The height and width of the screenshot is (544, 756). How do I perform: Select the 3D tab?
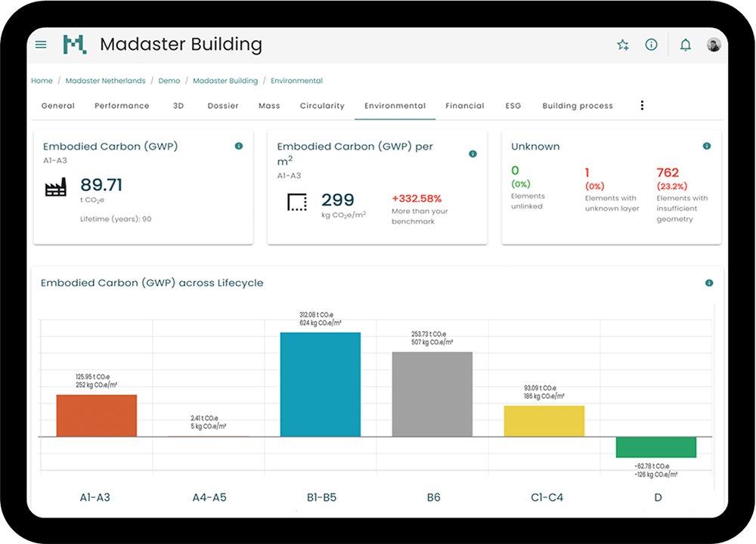178,106
